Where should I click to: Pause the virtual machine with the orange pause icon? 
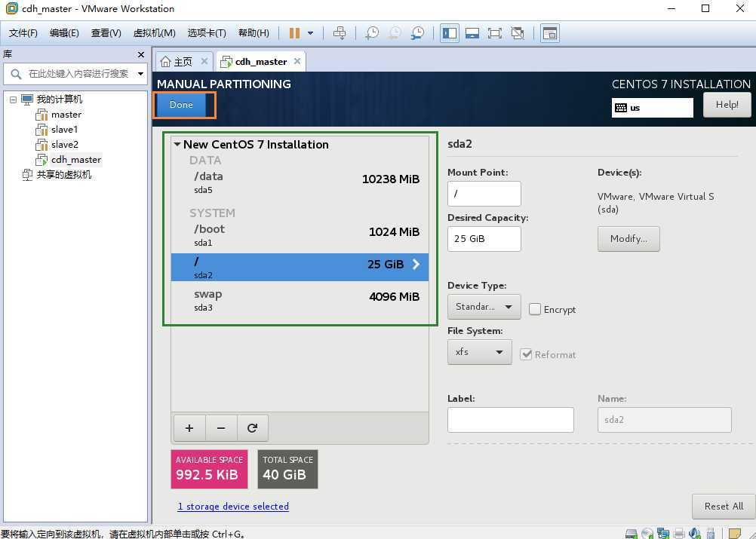294,32
